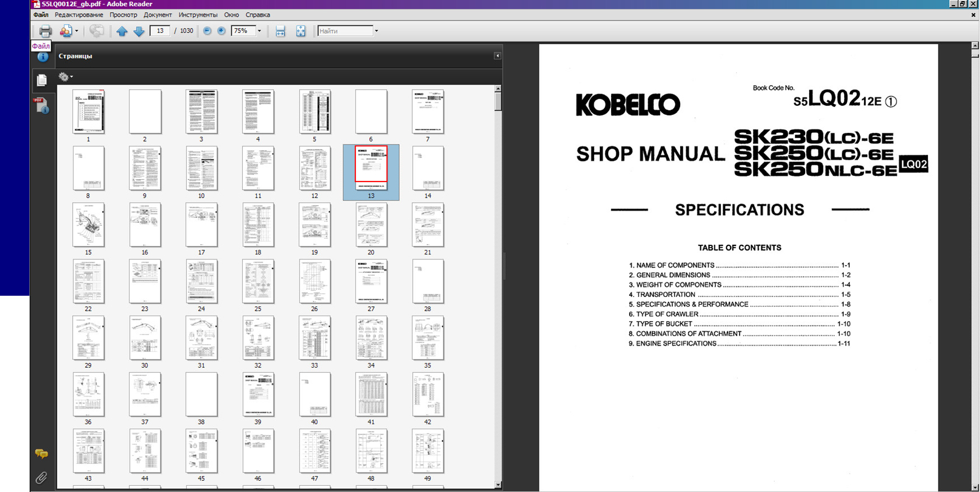980x492 pixels.
Task: Open the Справка menu
Action: (x=257, y=15)
